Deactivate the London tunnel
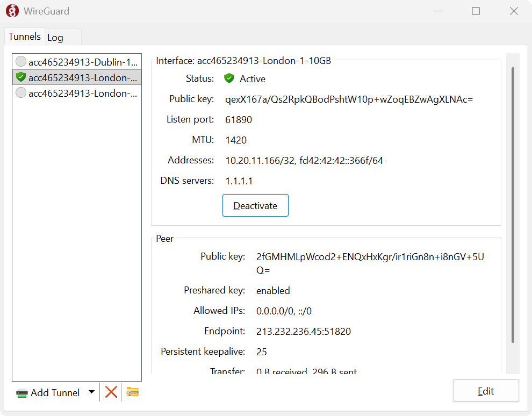Viewport: 532px width, 416px height. tap(255, 205)
